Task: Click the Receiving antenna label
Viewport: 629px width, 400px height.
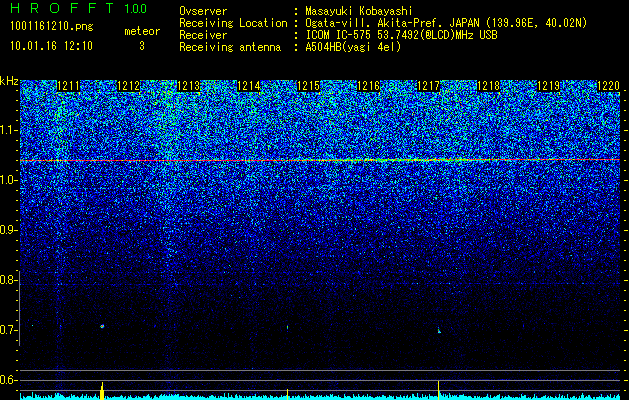Action: (230, 47)
